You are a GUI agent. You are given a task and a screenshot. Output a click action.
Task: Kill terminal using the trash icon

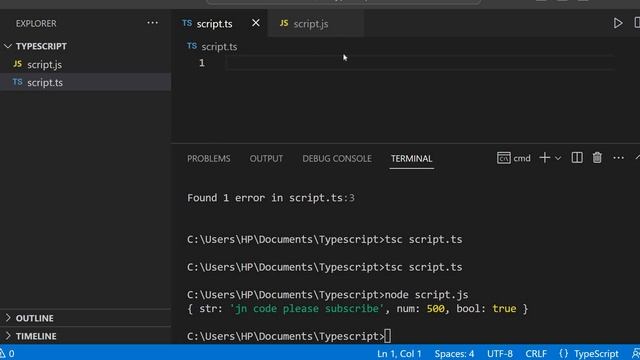click(597, 158)
